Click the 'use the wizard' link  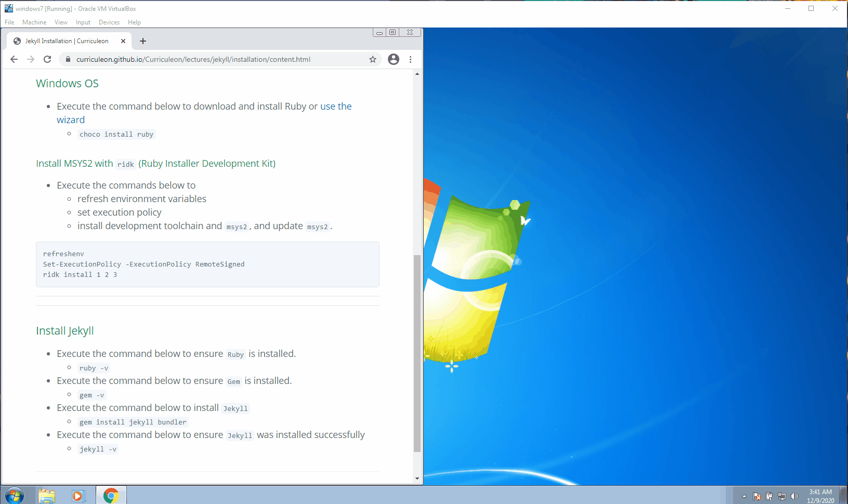point(335,106)
